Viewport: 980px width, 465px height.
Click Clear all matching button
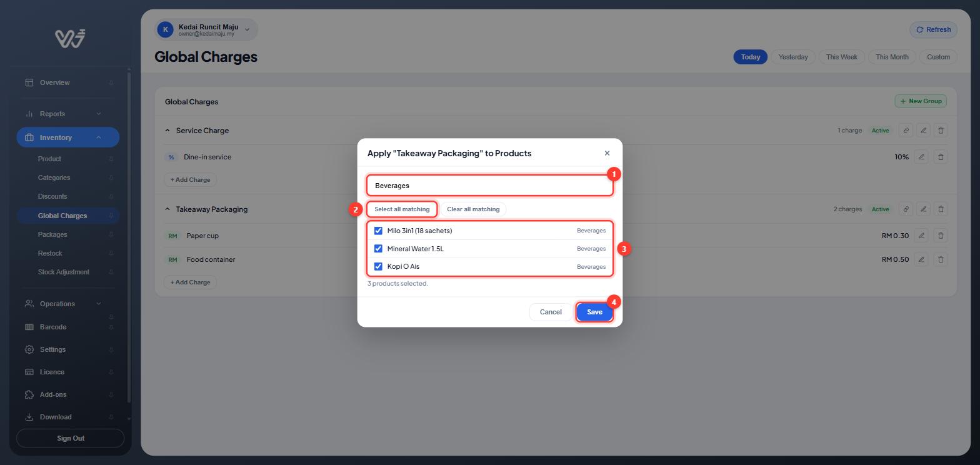[473, 209]
